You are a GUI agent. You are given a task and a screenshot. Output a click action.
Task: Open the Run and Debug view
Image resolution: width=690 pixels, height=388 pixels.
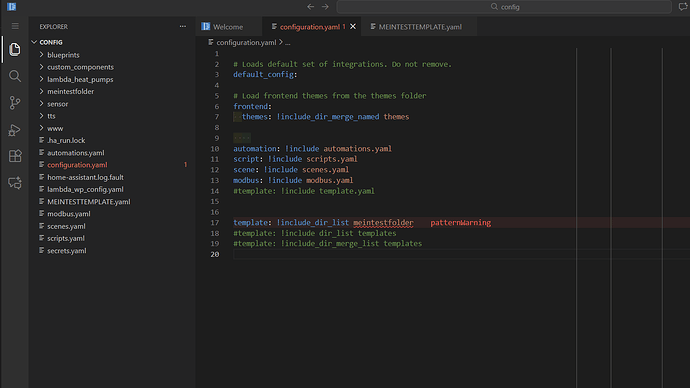tap(15, 129)
